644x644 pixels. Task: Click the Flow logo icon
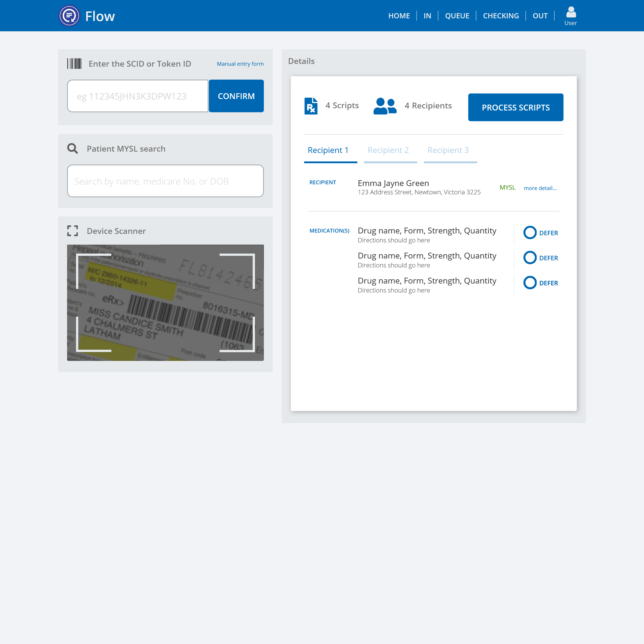(x=69, y=16)
